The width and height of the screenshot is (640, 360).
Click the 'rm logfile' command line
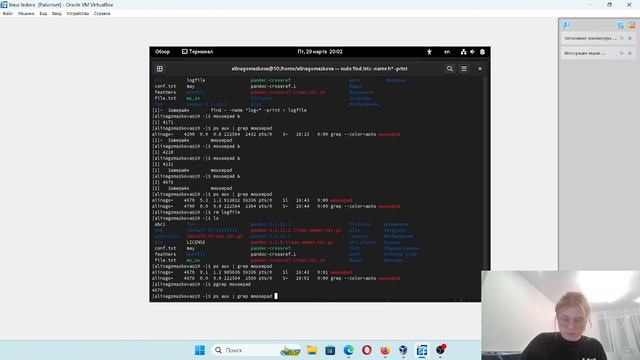click(196, 212)
